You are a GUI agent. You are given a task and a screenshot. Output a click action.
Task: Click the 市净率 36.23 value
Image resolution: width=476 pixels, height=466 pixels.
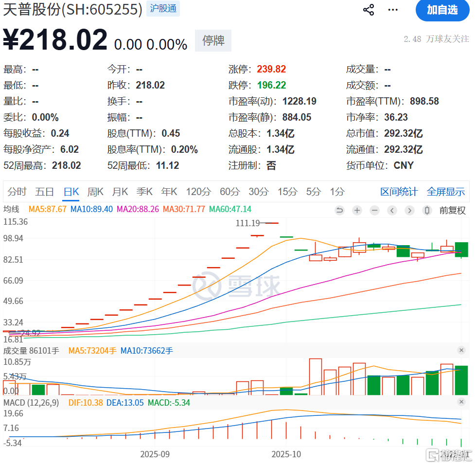point(396,117)
